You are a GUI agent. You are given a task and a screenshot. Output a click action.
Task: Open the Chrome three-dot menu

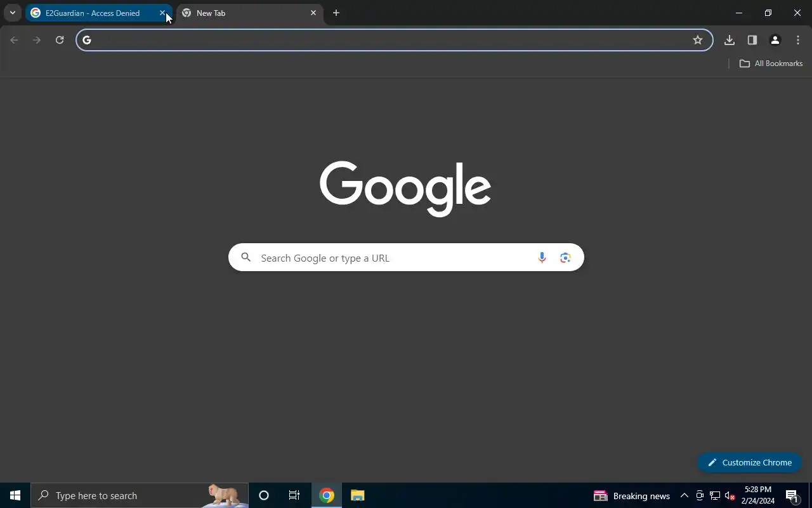tap(798, 40)
